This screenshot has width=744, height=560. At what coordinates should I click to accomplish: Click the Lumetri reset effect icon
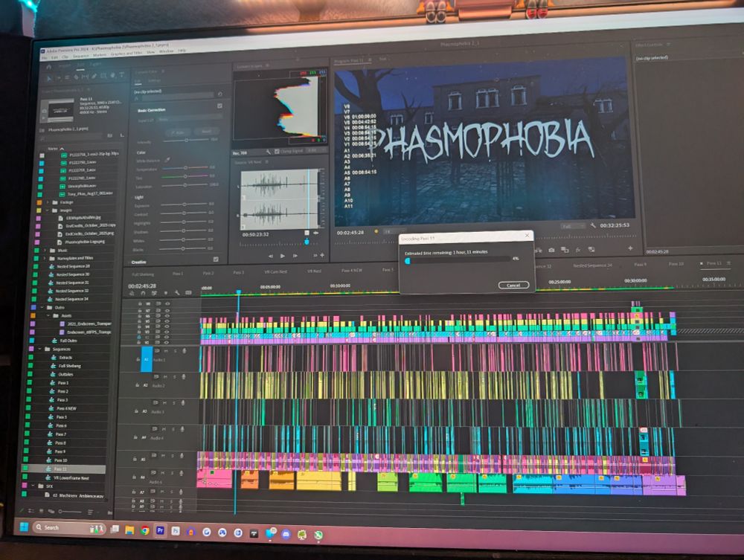coord(219,94)
